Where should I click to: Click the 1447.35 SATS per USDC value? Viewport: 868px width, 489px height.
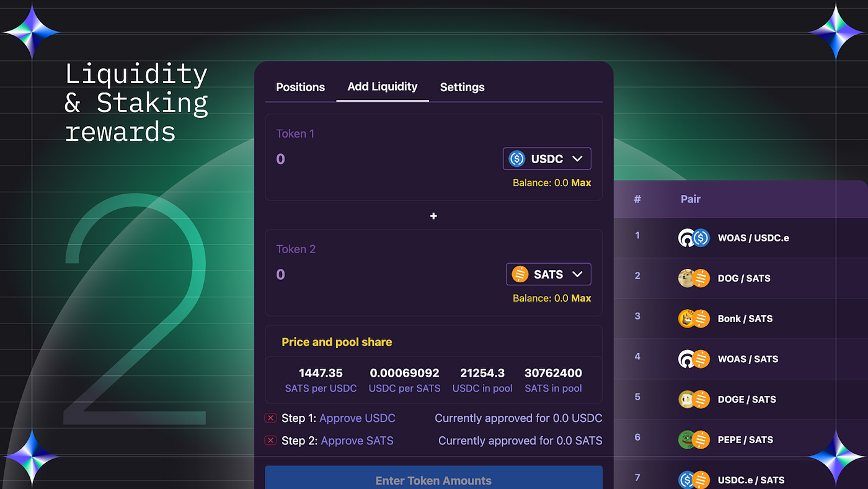321,373
